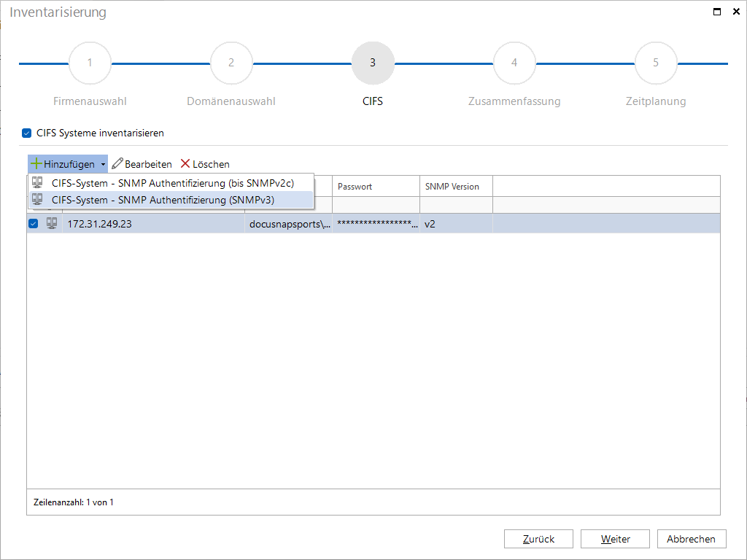This screenshot has width=747, height=560.
Task: Click the Abbrechen button
Action: (692, 539)
